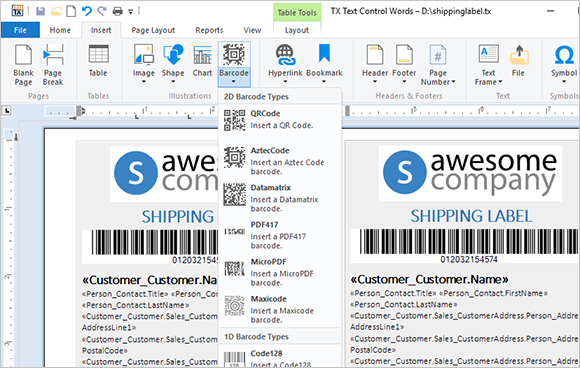Viewport: 580px width, 368px height.
Task: Open the View tab
Action: [x=252, y=30]
